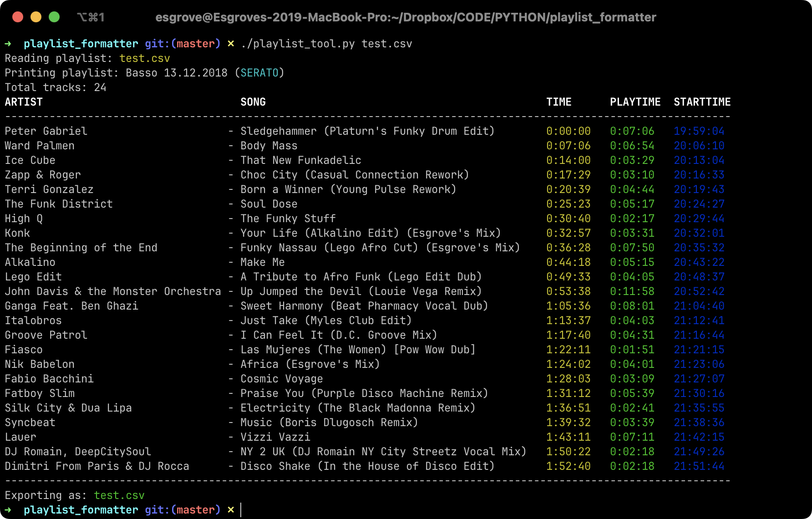
Task: Click the song That New Funkadelic
Action: click(x=301, y=160)
